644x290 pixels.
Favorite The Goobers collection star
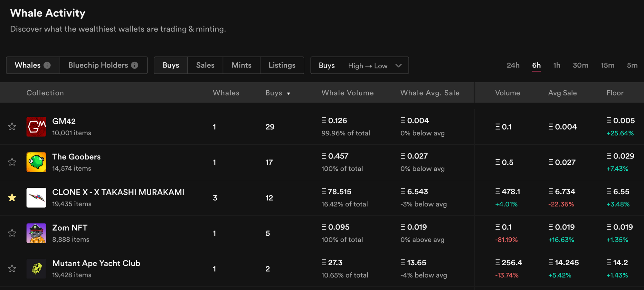(12, 162)
